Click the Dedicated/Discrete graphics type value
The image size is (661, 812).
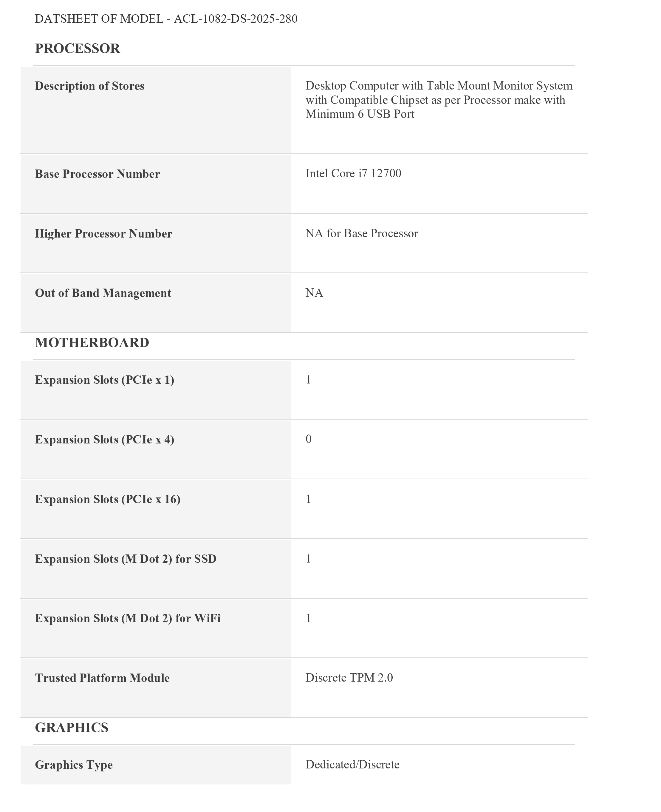coord(352,764)
